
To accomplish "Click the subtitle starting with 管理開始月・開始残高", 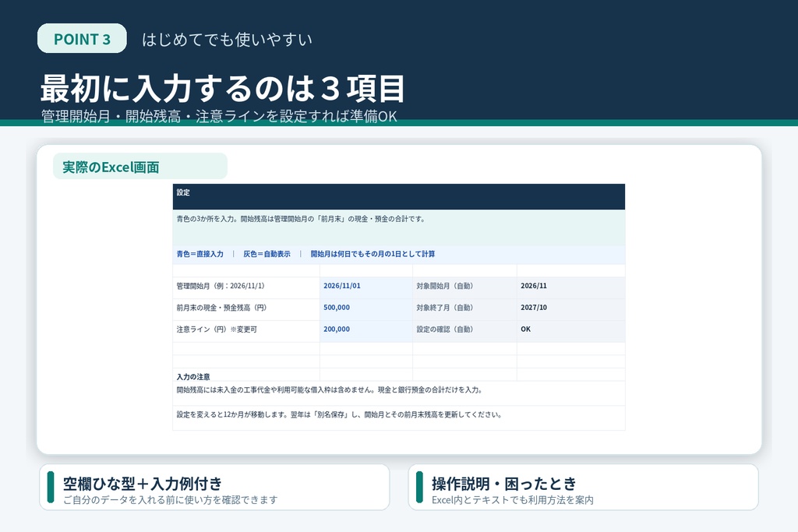I will 219,117.
